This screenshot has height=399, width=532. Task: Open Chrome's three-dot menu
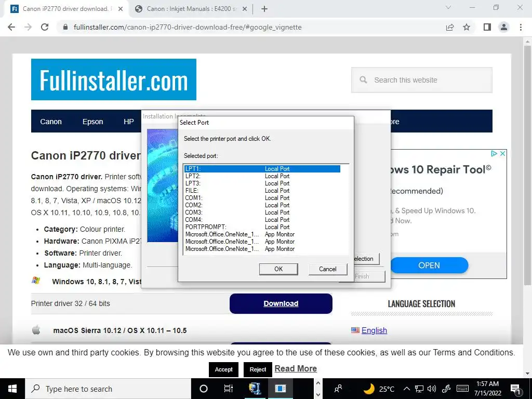[521, 27]
